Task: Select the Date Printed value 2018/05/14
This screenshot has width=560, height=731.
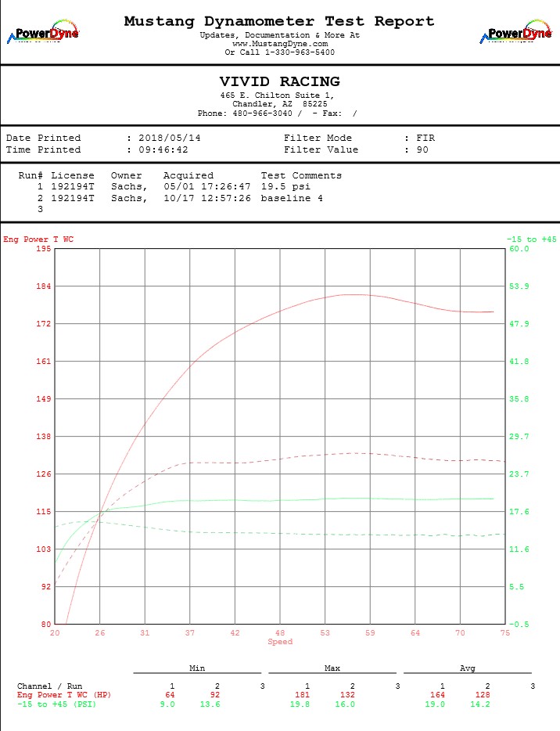Action: tap(169, 138)
